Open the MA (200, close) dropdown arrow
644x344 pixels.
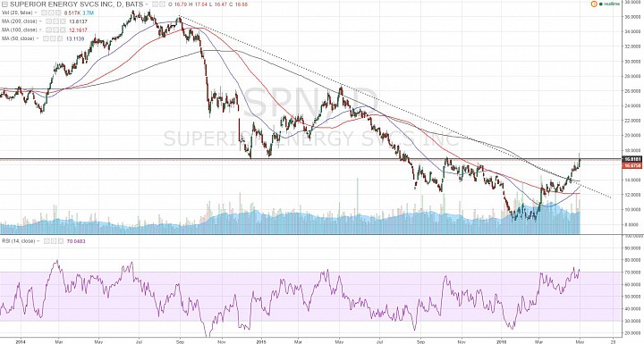[40, 21]
